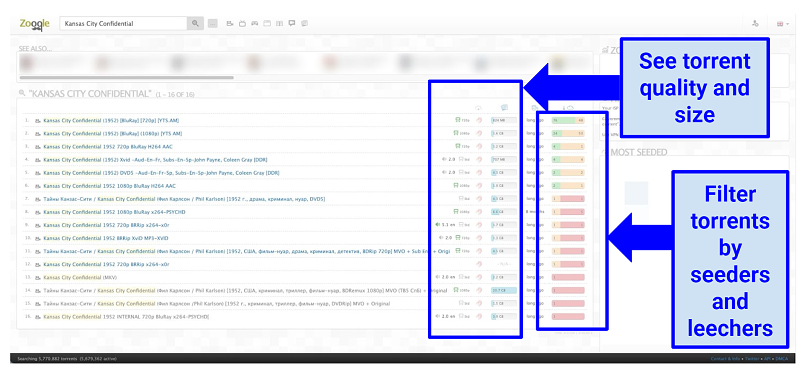This screenshot has width=806, height=377.
Task: Open the Games controller icon in header
Action: [254, 23]
